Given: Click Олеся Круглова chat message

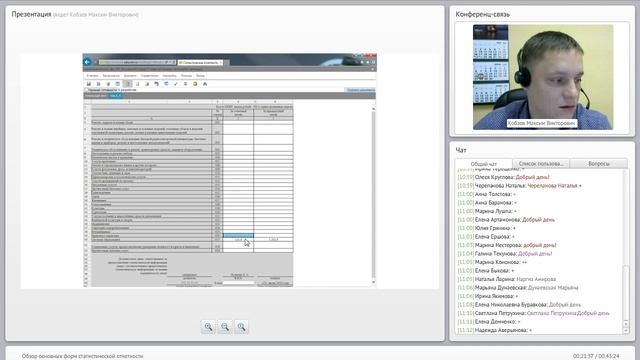Looking at the screenshot, I should (x=504, y=177).
